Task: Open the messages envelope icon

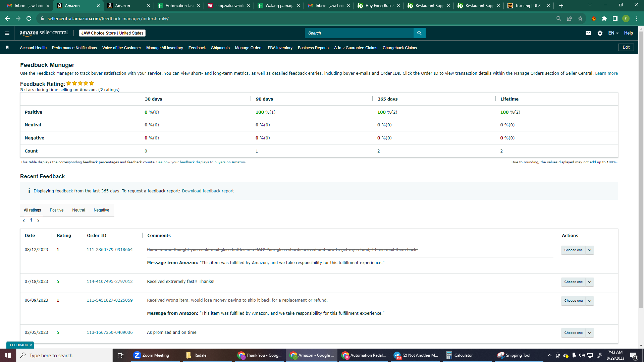Action: 588,33
